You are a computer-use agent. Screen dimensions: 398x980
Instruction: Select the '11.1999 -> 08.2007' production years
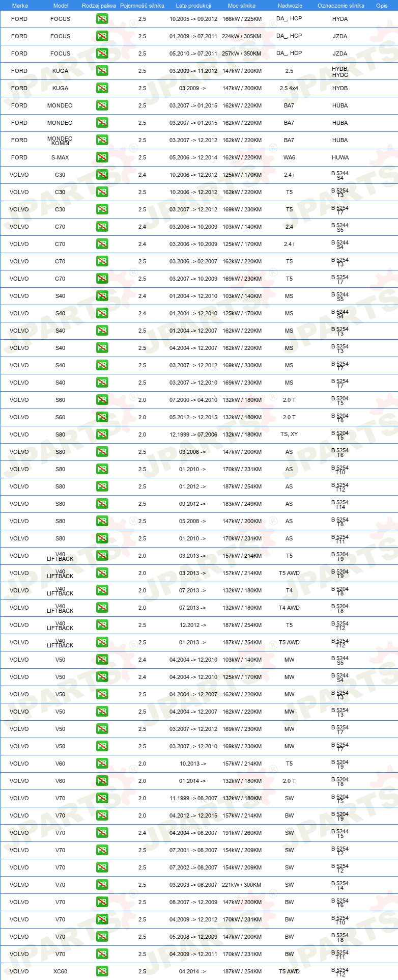[x=193, y=798]
